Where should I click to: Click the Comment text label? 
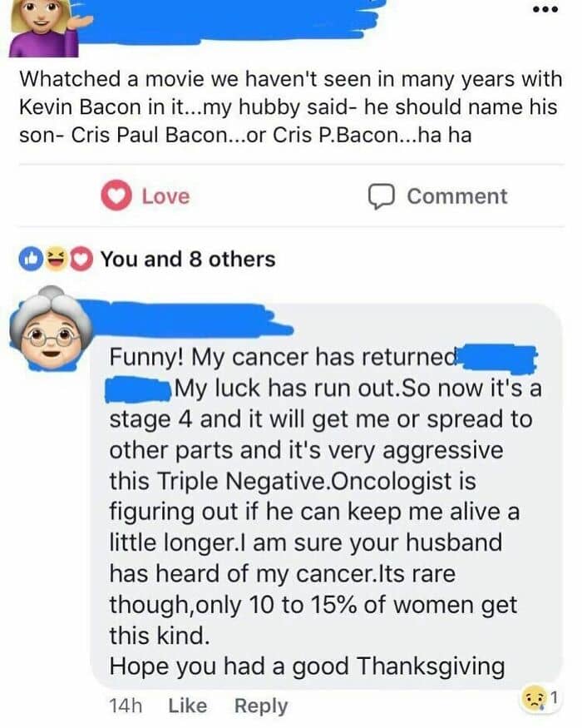point(456,196)
